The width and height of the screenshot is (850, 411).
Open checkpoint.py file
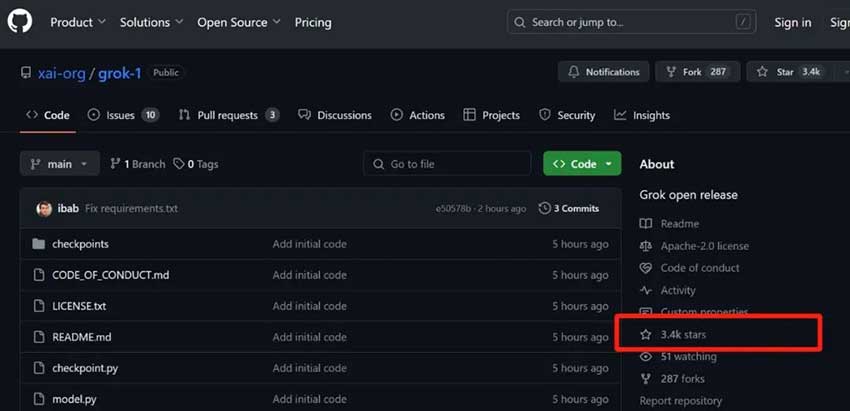click(x=85, y=368)
